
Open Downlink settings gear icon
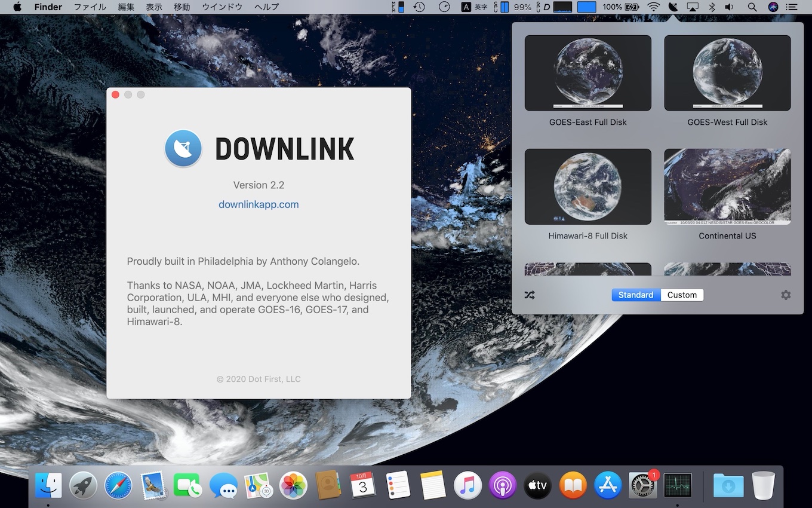point(786,295)
